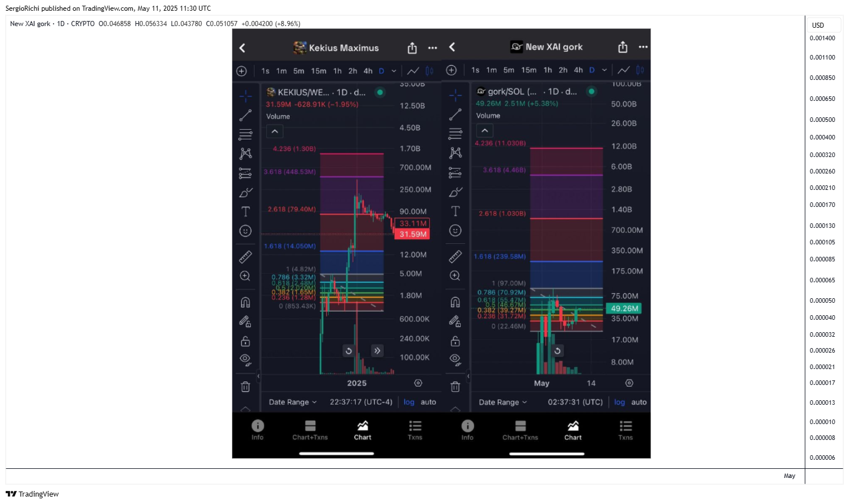This screenshot has width=849, height=504.
Task: Open Kekius chart axis settings hexagon icon
Action: 419,383
